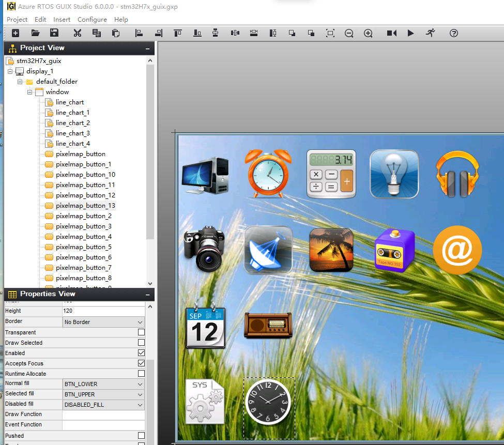Viewport: 504px width, 445px height.
Task: Open the help question-mark toolbar icon
Action: tap(454, 33)
